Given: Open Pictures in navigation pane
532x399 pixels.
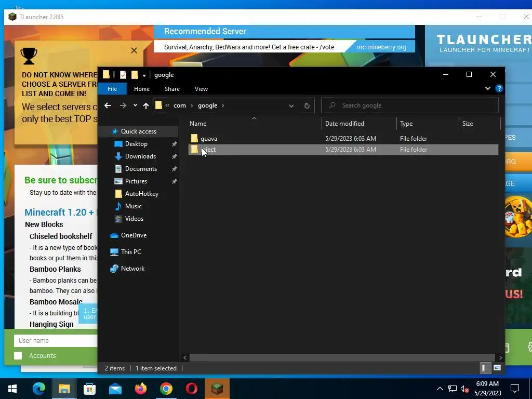Looking at the screenshot, I should (x=136, y=181).
